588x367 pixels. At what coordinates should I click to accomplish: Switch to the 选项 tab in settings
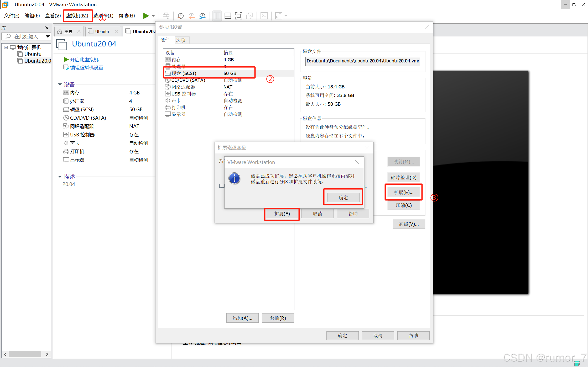click(x=181, y=40)
